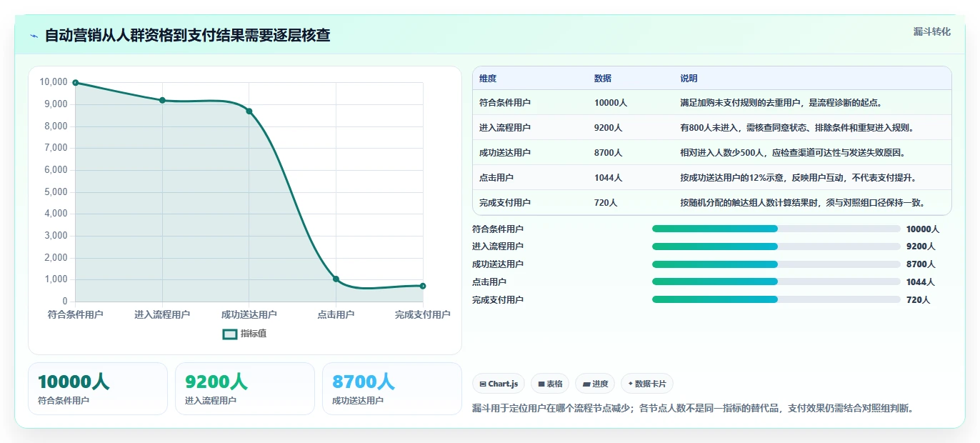Click the chart data point for 成功送达用户
Viewport: 980px width, 443px height.
click(249, 111)
